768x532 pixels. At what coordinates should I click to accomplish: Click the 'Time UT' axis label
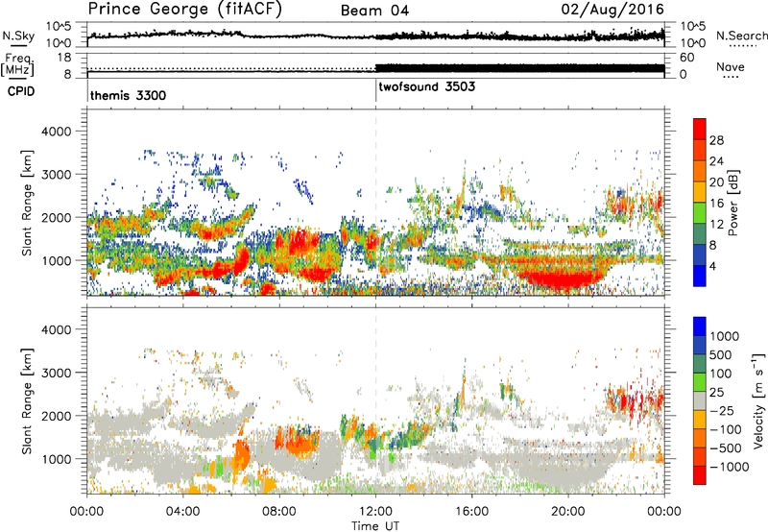point(375,526)
